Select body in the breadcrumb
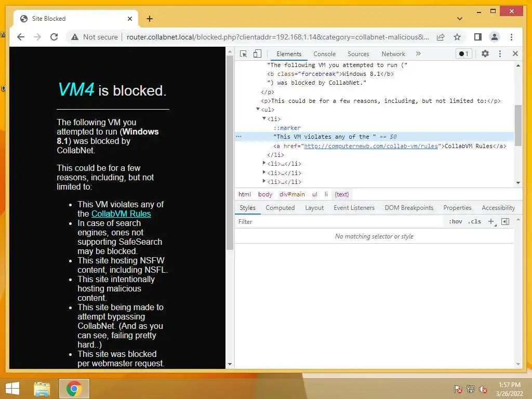Image resolution: width=532 pixels, height=399 pixels. pos(265,194)
